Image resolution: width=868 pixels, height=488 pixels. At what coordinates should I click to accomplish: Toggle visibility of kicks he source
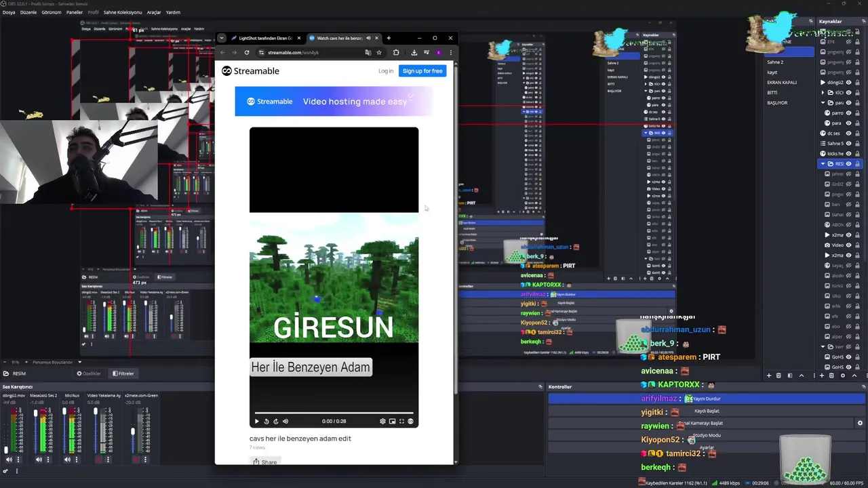(848, 154)
